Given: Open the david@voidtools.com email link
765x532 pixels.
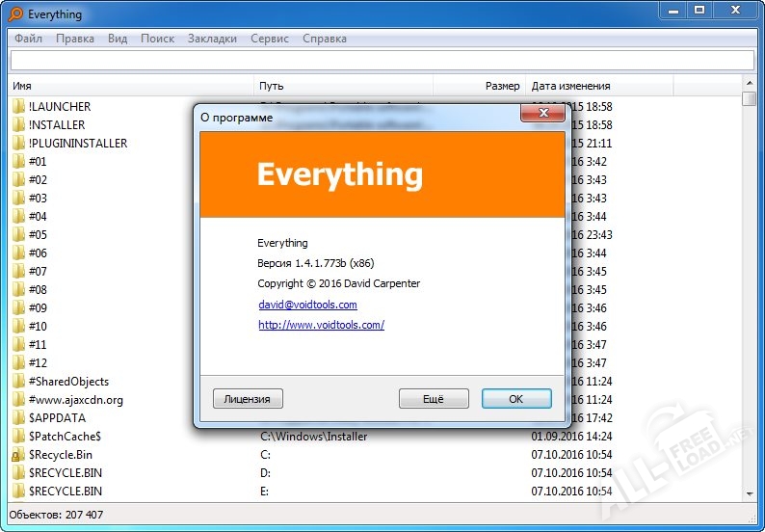Looking at the screenshot, I should 308,305.
